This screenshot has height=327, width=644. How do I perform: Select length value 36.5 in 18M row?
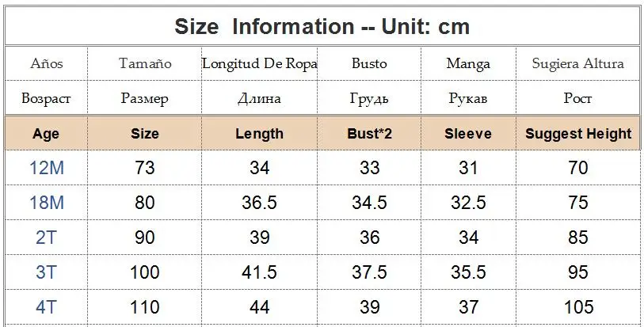click(259, 203)
